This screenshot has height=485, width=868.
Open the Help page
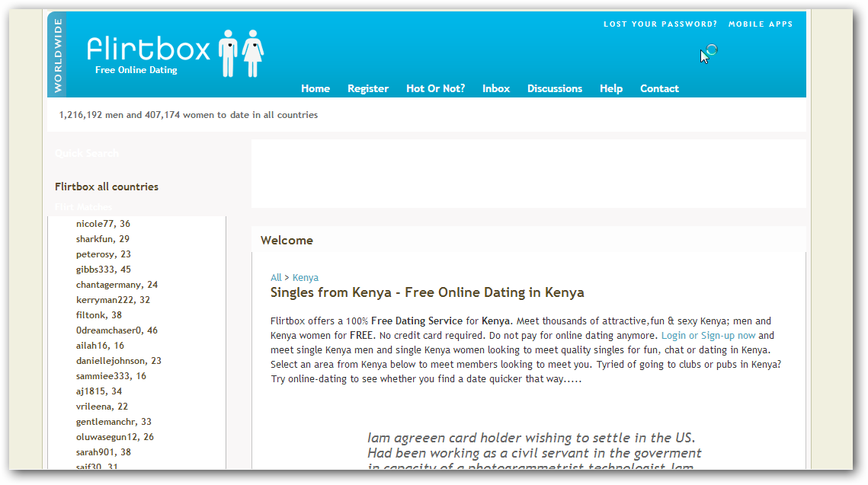click(611, 88)
